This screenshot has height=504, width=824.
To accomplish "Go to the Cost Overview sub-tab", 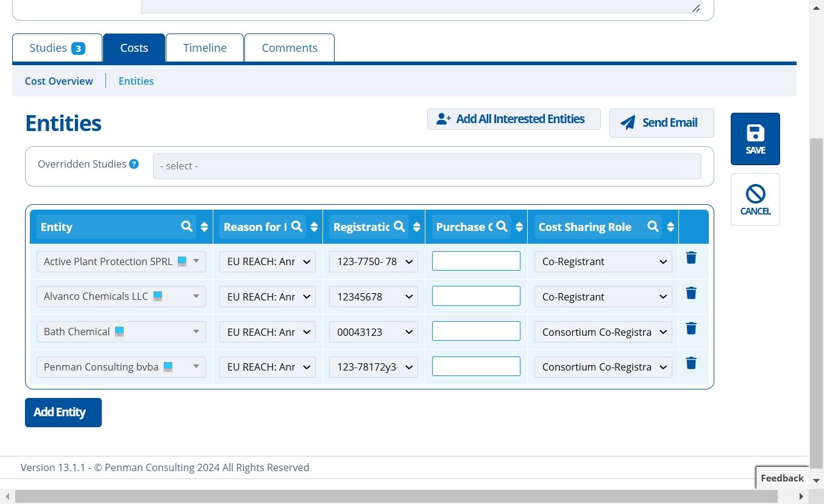I will click(x=59, y=81).
